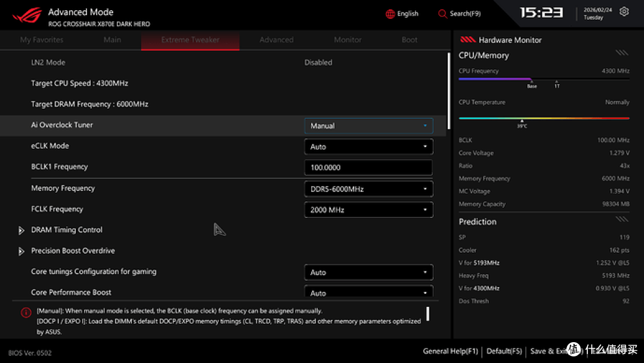Click the main settings list scrollbar

click(x=448, y=91)
